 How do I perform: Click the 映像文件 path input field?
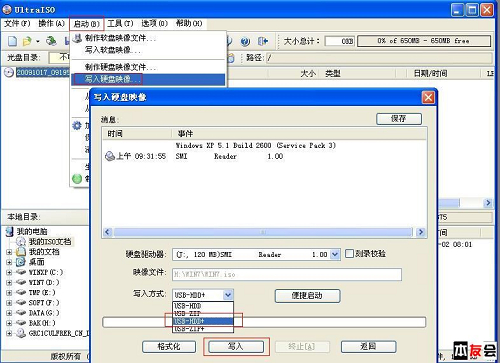pos(287,274)
